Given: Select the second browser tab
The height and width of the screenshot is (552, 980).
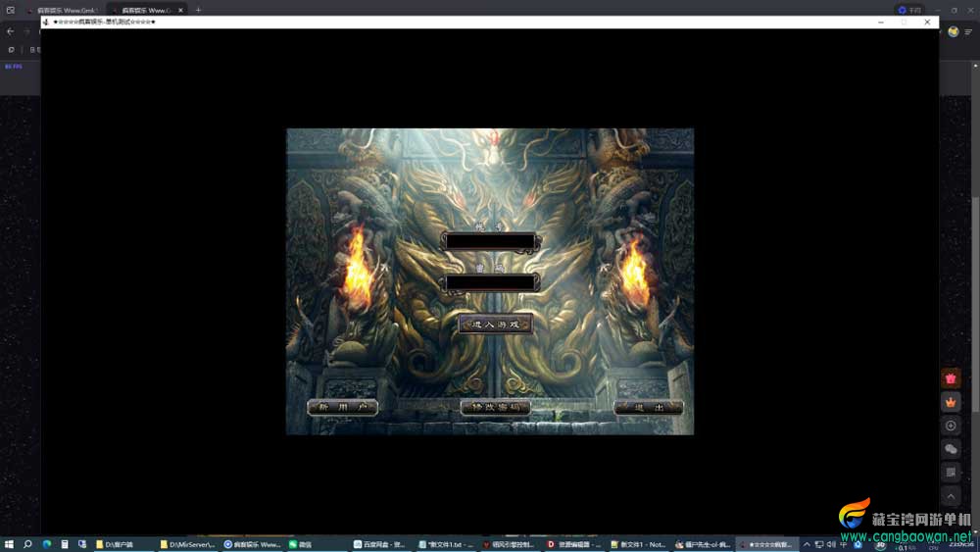Looking at the screenshot, I should [x=145, y=10].
